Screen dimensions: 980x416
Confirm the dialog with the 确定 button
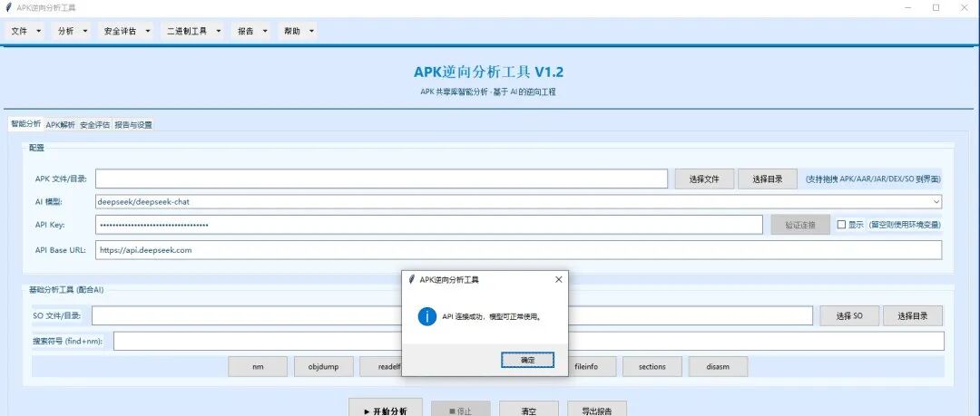[527, 360]
